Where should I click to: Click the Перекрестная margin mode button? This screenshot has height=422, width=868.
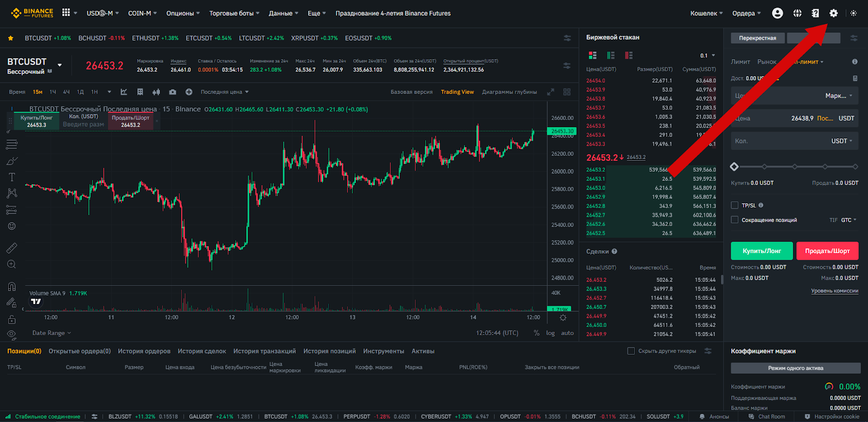coord(757,38)
